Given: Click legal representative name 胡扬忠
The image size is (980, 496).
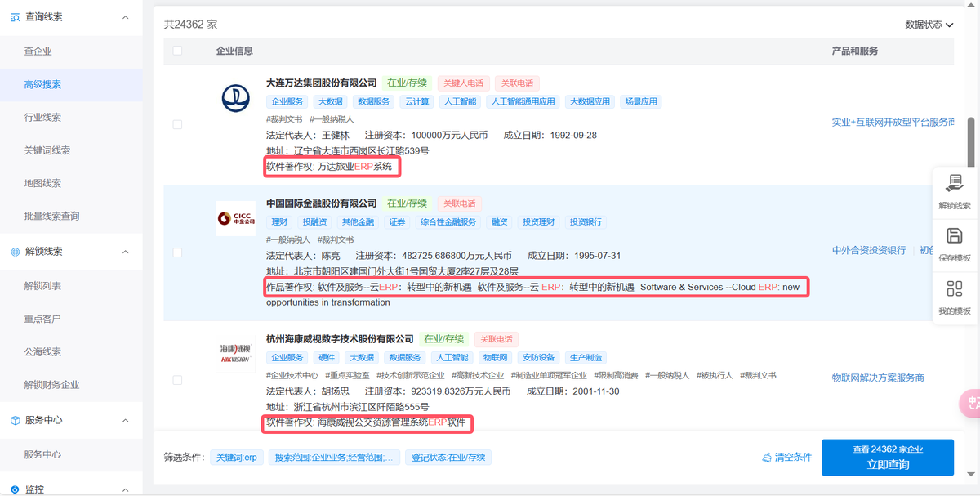Looking at the screenshot, I should point(335,391).
